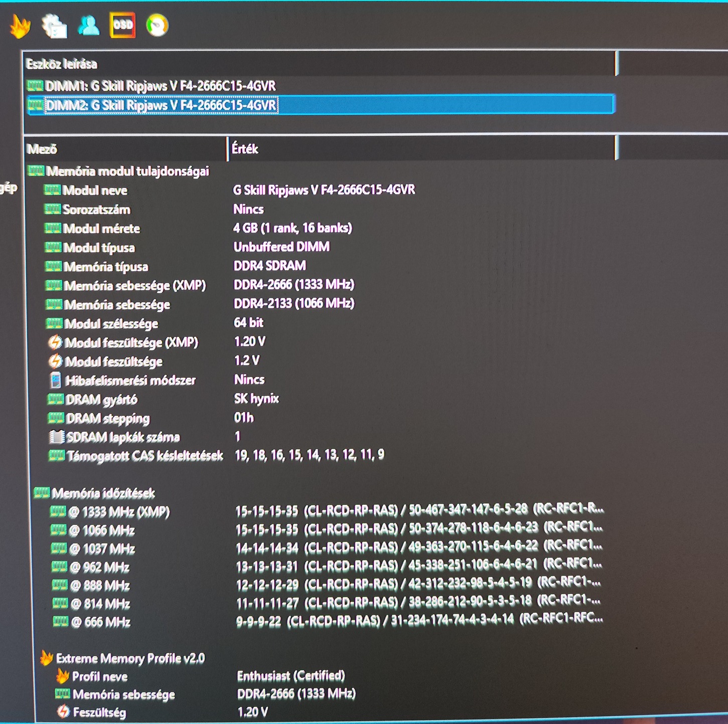Image resolution: width=728 pixels, height=724 pixels.
Task: Click value DDR4 SDRAM
Action: 270,266
